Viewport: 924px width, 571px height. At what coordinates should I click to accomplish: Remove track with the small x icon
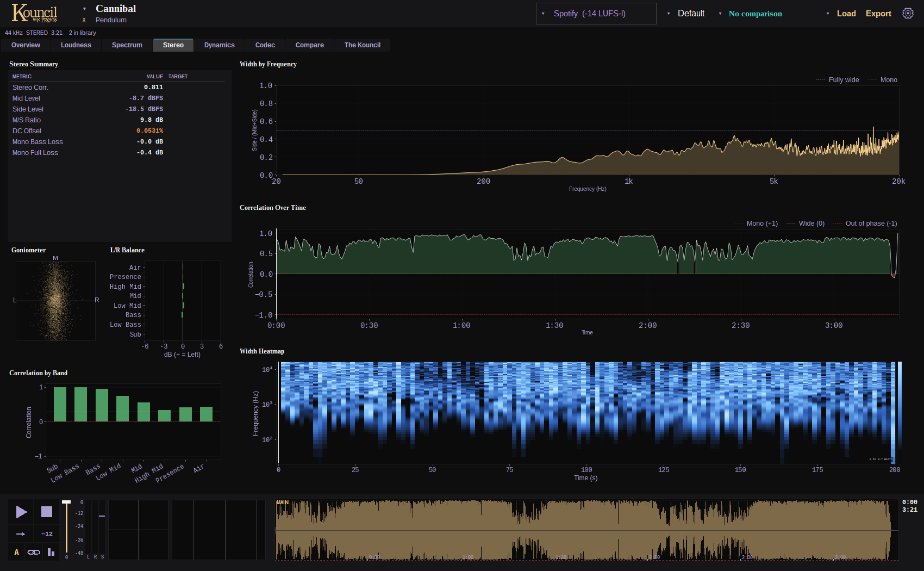84,20
